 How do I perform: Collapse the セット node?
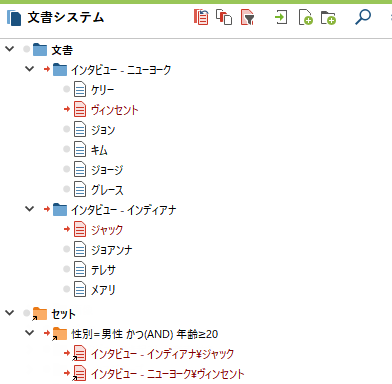click(10, 313)
